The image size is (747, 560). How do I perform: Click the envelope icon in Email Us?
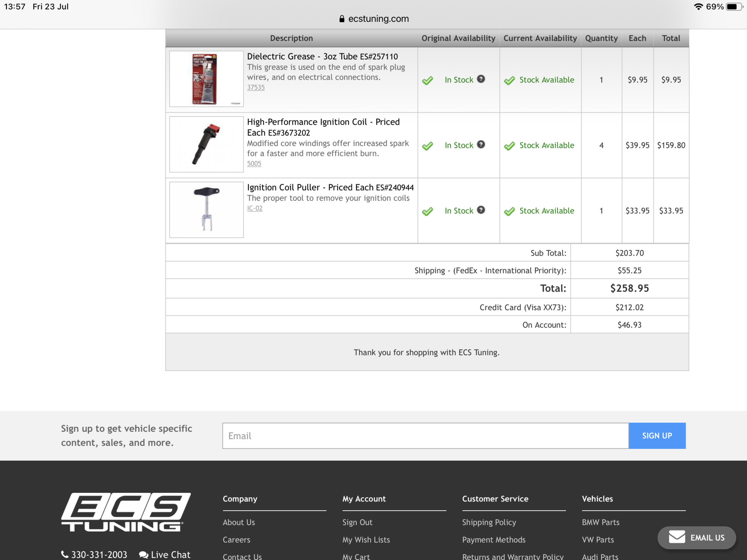[x=677, y=537]
